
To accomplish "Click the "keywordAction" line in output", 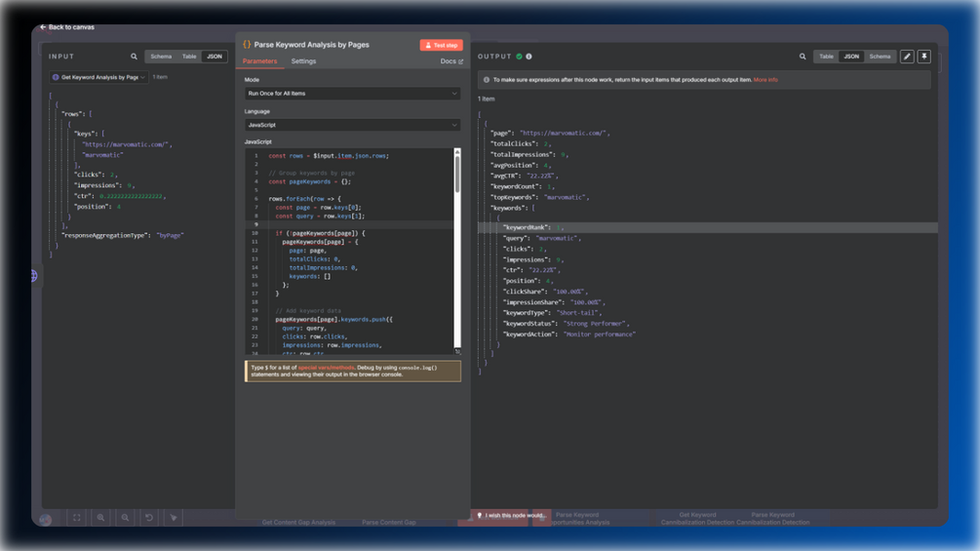I will [x=569, y=335].
